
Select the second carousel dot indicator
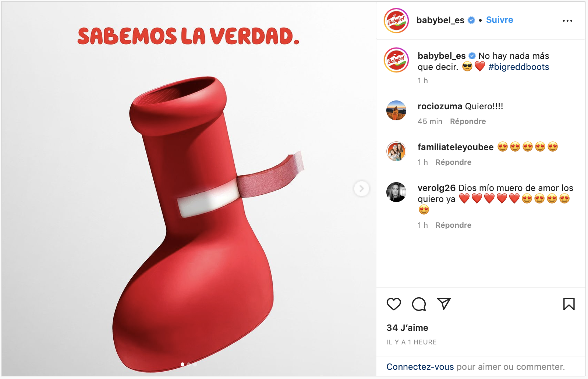click(189, 364)
